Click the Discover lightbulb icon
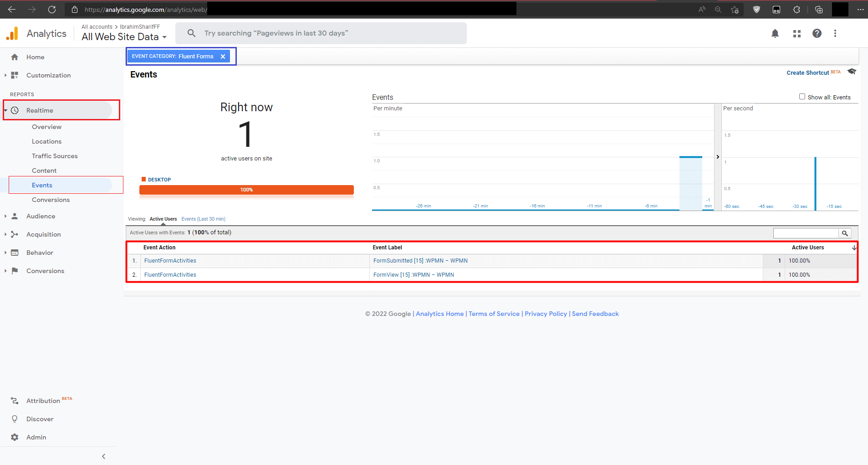 15,419
